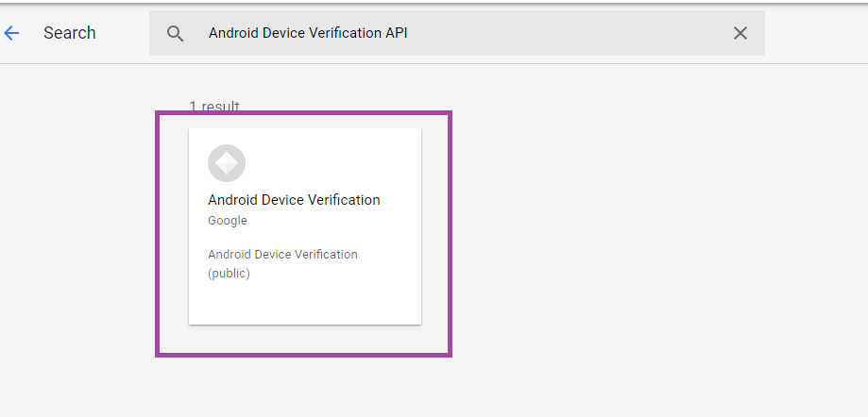The image size is (868, 417).
Task: Click the "(public)" text in the card
Action: pos(229,275)
